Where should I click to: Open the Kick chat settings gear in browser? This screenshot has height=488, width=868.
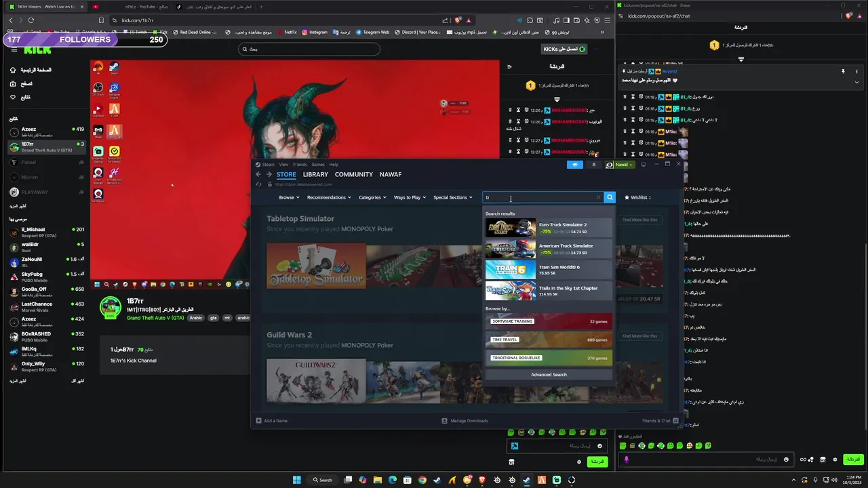579,462
